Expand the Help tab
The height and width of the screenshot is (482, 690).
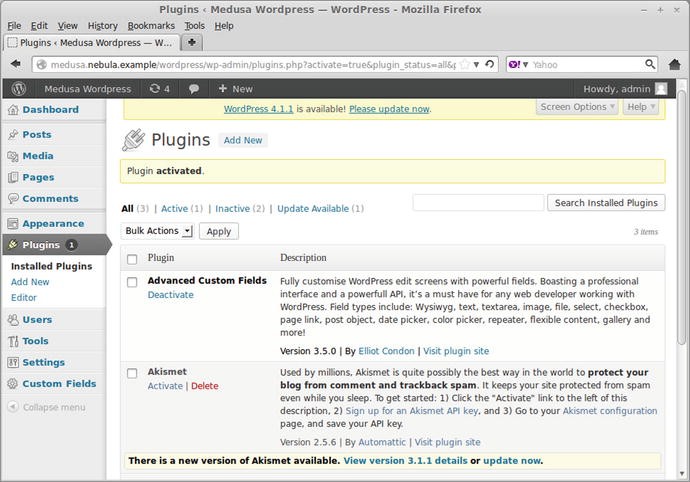[x=641, y=107]
